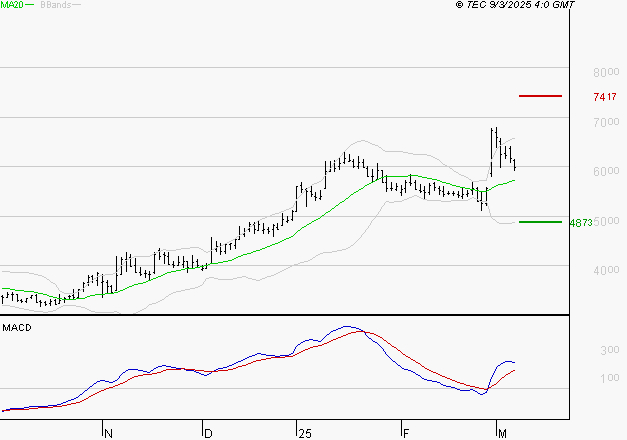This screenshot has height=440, width=627.
Task: Click the 25 year marker on axis
Action: (305, 434)
